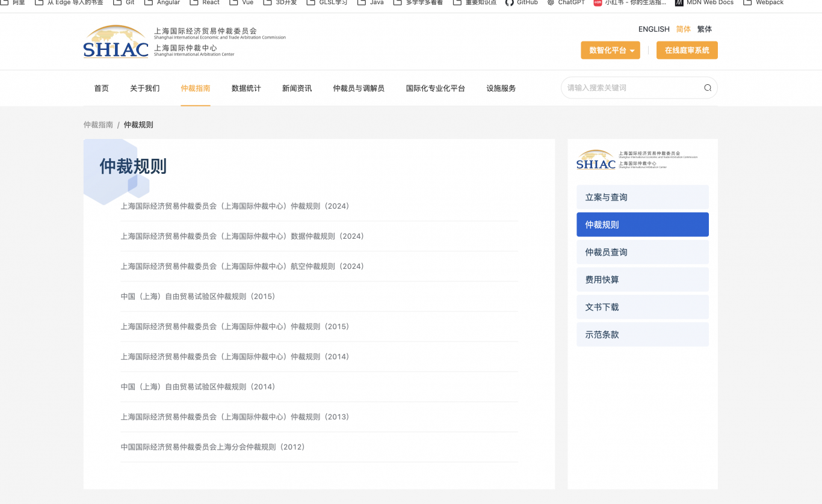
Task: Select 示范条款 in sidebar
Action: (x=643, y=334)
